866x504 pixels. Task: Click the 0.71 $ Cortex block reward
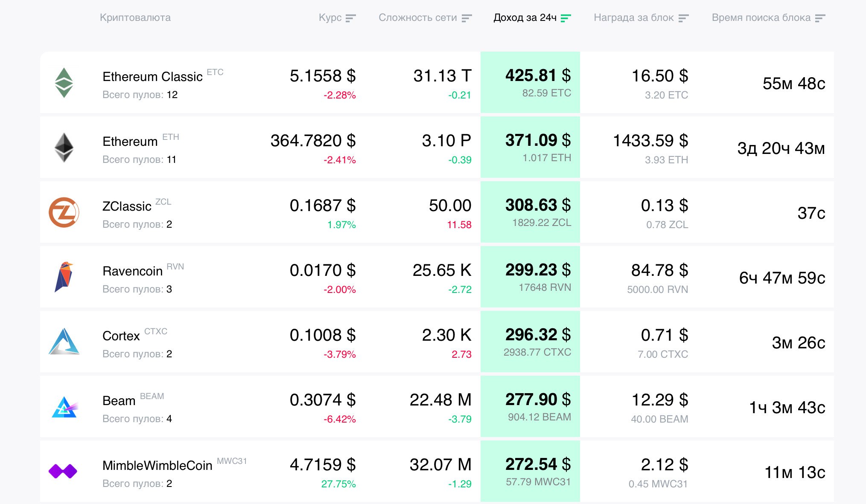coord(665,335)
